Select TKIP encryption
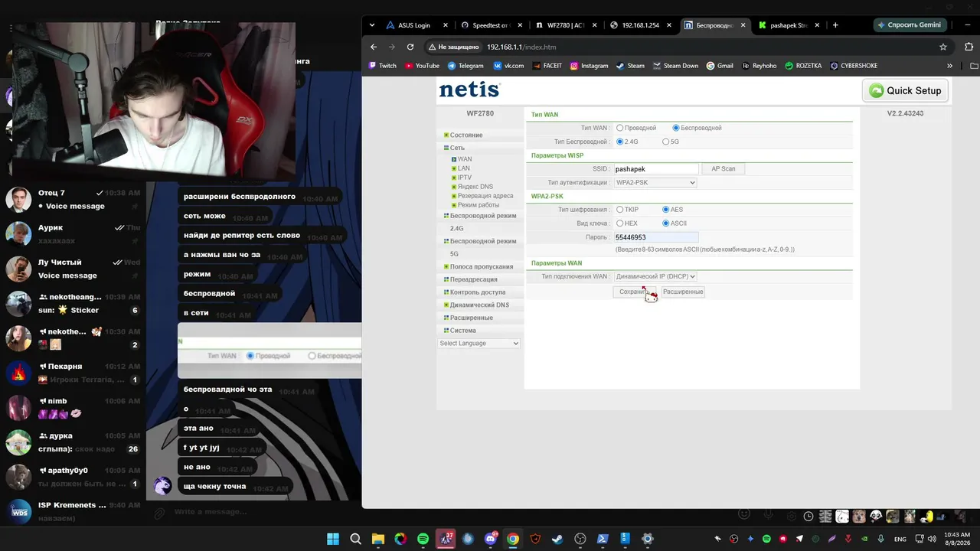Image resolution: width=980 pixels, height=551 pixels. click(x=620, y=210)
